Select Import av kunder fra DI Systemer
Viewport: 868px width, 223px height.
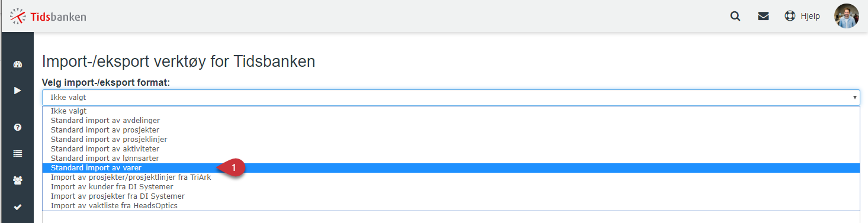click(451, 187)
